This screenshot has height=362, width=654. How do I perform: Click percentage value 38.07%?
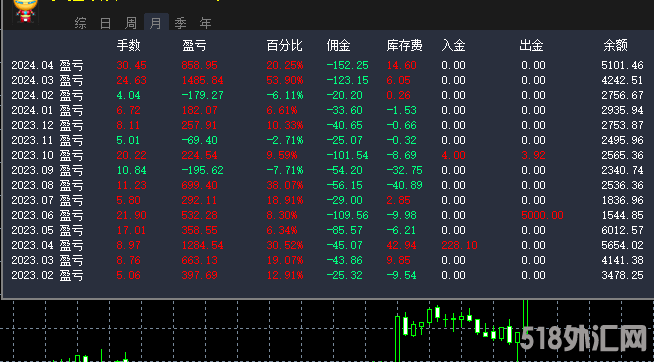[285, 186]
